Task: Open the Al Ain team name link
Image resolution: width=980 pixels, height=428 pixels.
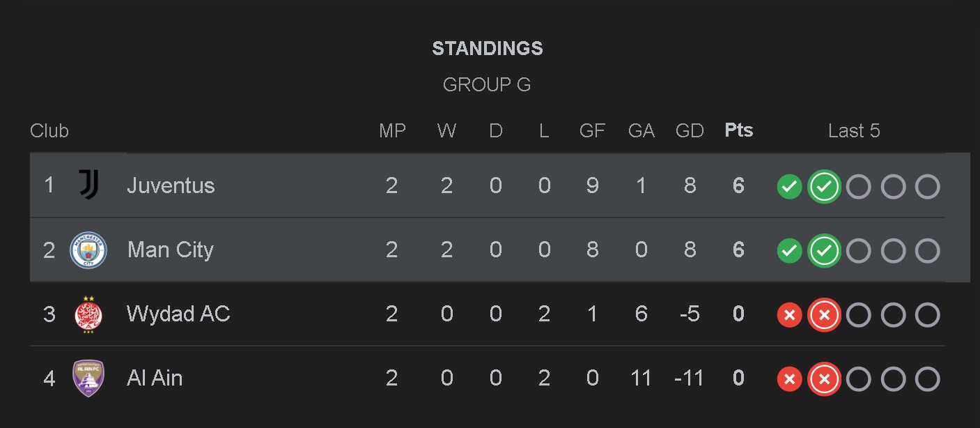Action: tap(155, 378)
